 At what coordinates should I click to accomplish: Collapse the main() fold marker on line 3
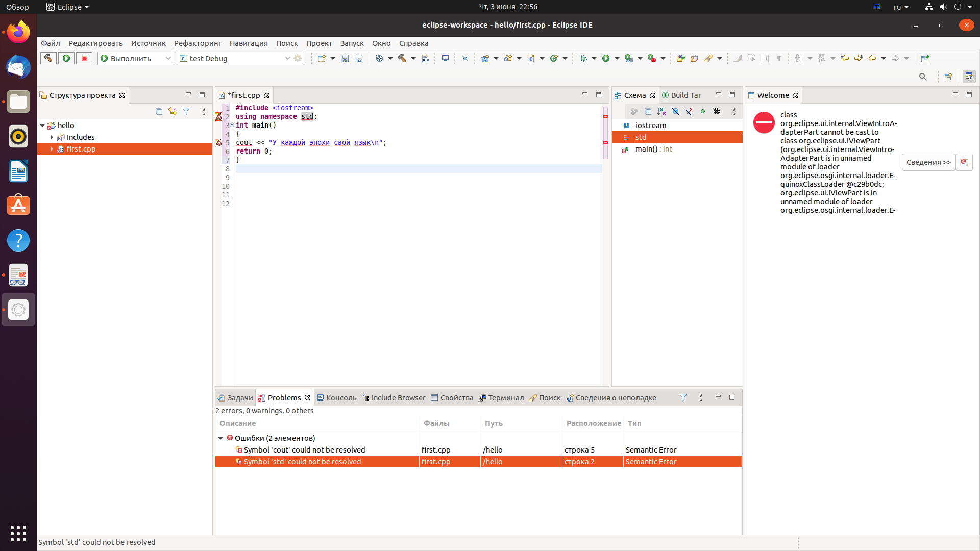(x=232, y=125)
